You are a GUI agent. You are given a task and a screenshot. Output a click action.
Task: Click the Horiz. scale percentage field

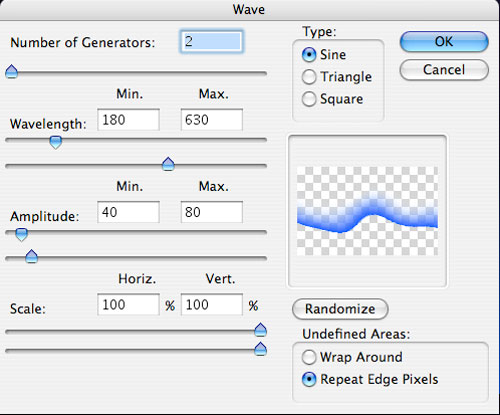(x=128, y=304)
